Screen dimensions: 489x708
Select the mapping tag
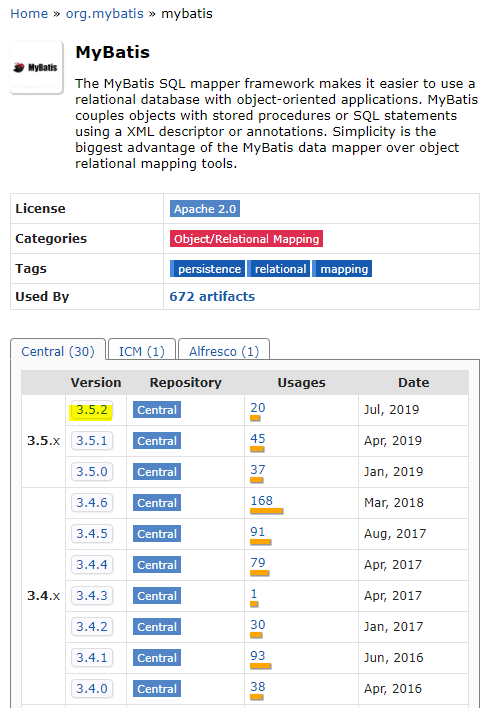(x=343, y=269)
